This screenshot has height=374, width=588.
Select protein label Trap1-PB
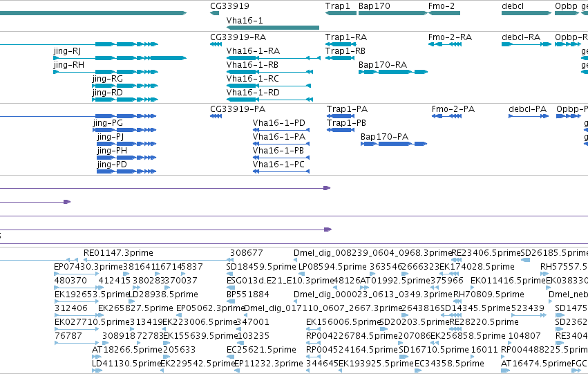point(346,123)
